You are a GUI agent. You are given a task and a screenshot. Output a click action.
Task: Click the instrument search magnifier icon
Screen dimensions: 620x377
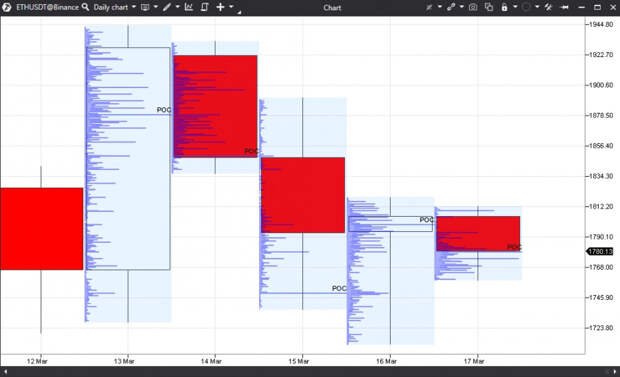[85, 7]
